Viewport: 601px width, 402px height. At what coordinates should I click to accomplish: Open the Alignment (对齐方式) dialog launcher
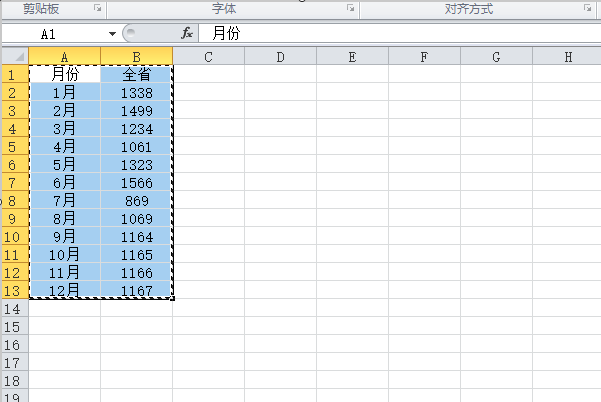click(587, 8)
